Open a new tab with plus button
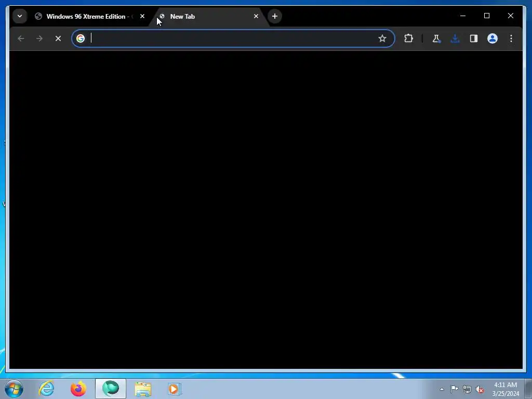This screenshot has width=532, height=399. click(274, 16)
